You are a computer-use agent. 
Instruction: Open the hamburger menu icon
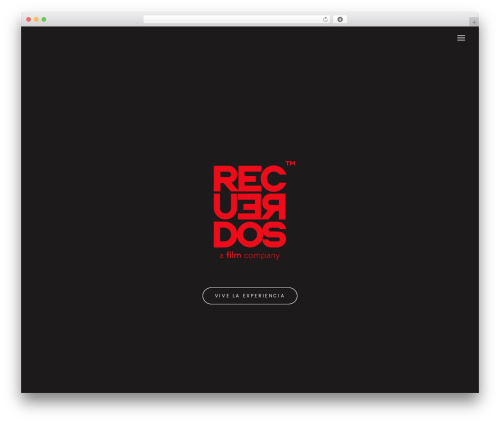click(461, 38)
